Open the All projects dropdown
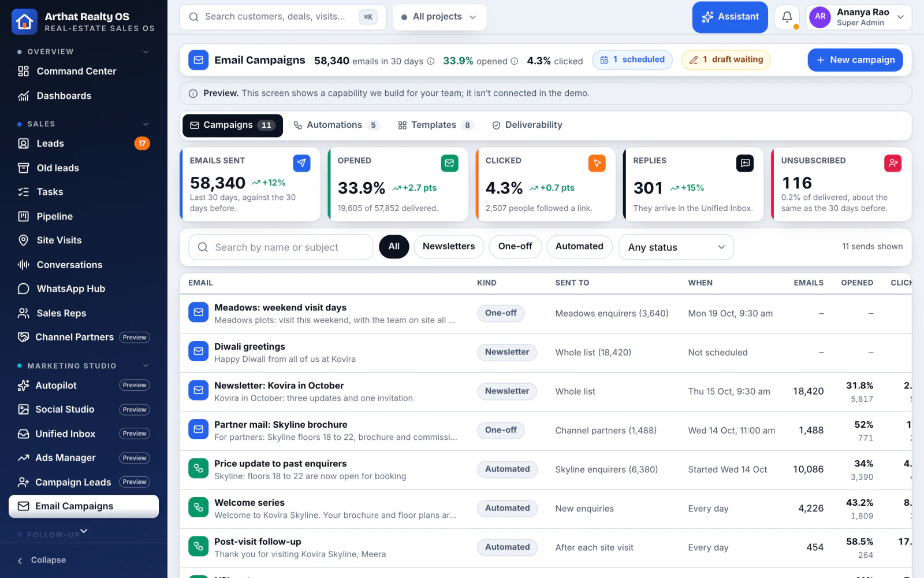This screenshot has height=578, width=924. [439, 17]
